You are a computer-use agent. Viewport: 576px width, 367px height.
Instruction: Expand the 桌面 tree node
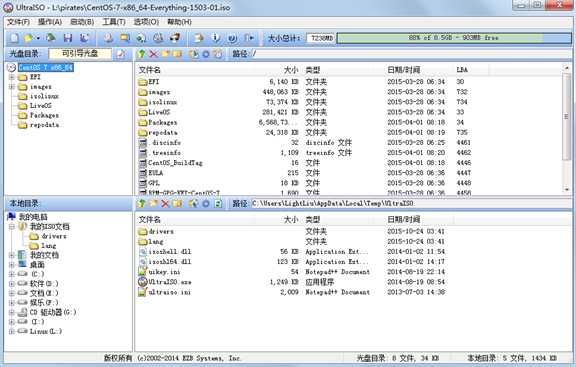click(12, 265)
